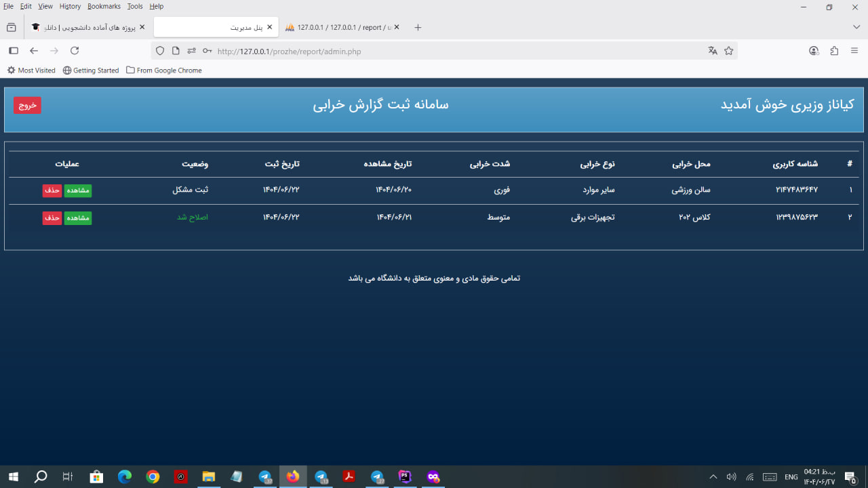This screenshot has height=488, width=868.
Task: Click the red خروج logout button
Action: [x=27, y=105]
